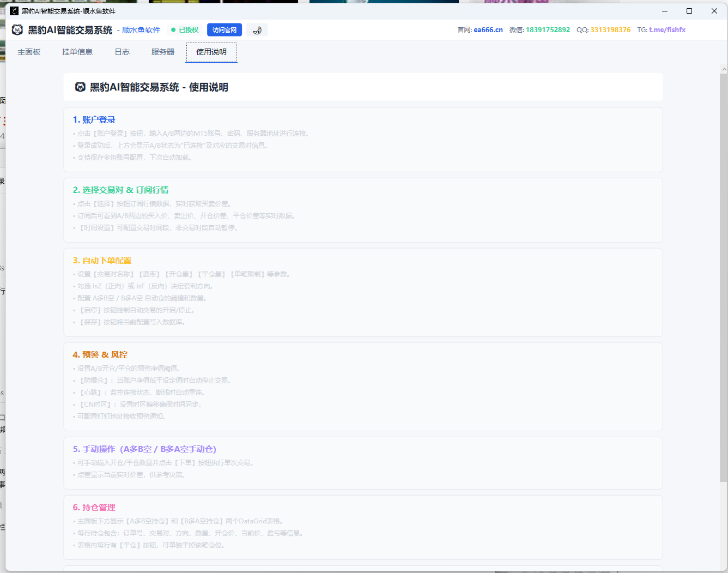Image resolution: width=728 pixels, height=573 pixels.
Task: Click the t.me/fishfx Telegram link
Action: coord(668,30)
